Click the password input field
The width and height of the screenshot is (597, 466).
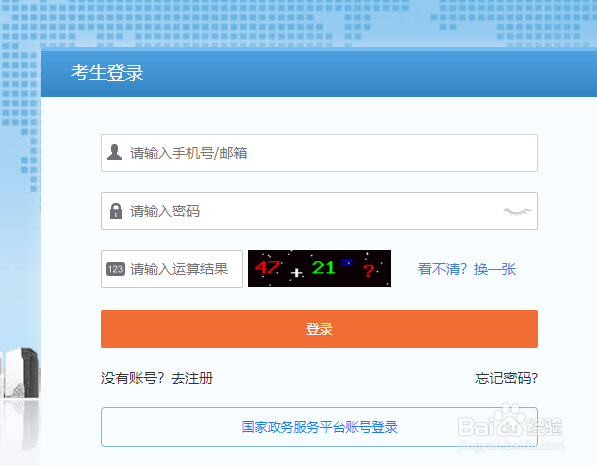pyautogui.click(x=319, y=211)
